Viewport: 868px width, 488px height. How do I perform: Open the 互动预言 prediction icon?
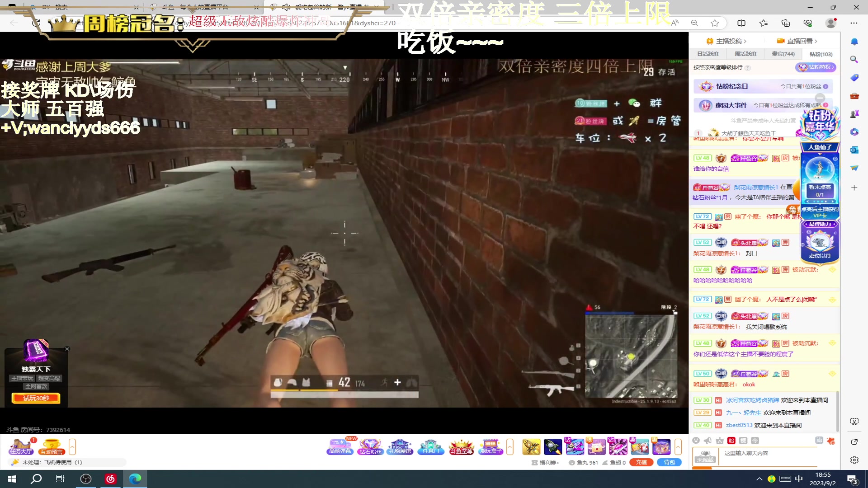click(52, 447)
